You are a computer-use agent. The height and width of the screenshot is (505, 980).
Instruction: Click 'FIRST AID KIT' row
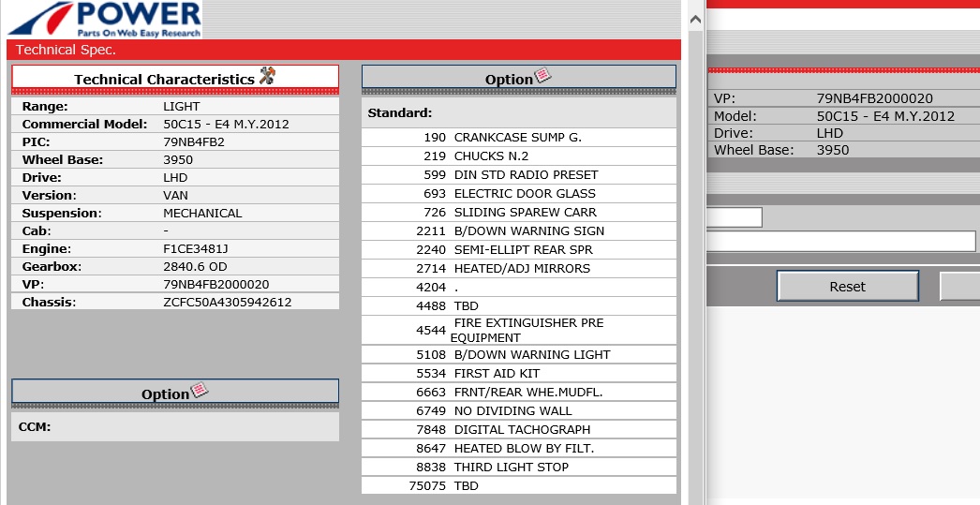pyautogui.click(x=519, y=373)
